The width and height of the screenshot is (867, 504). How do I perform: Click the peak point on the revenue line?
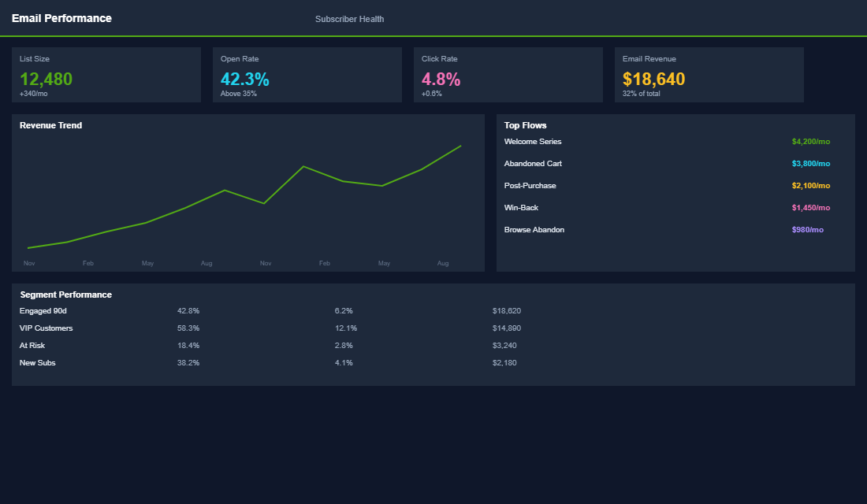[x=460, y=146]
